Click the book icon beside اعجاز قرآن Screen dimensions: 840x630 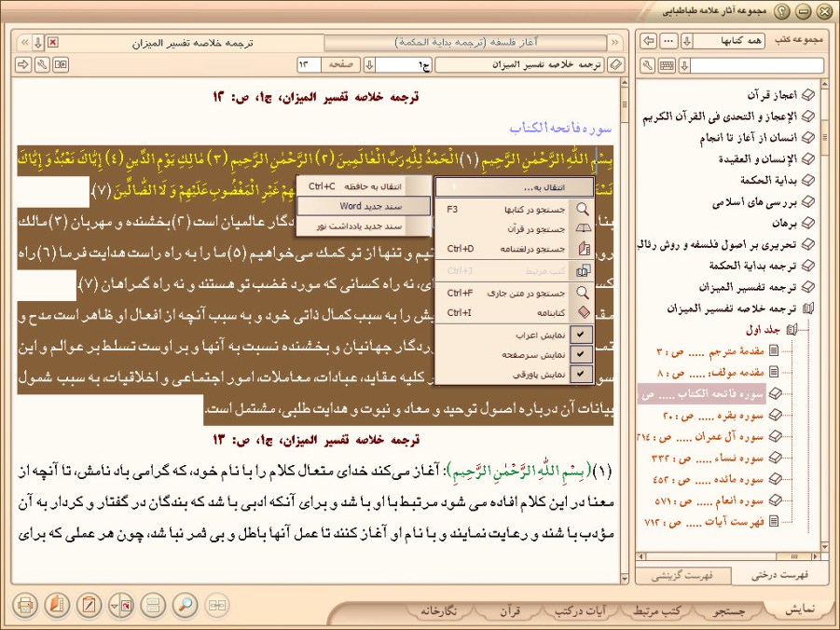808,95
